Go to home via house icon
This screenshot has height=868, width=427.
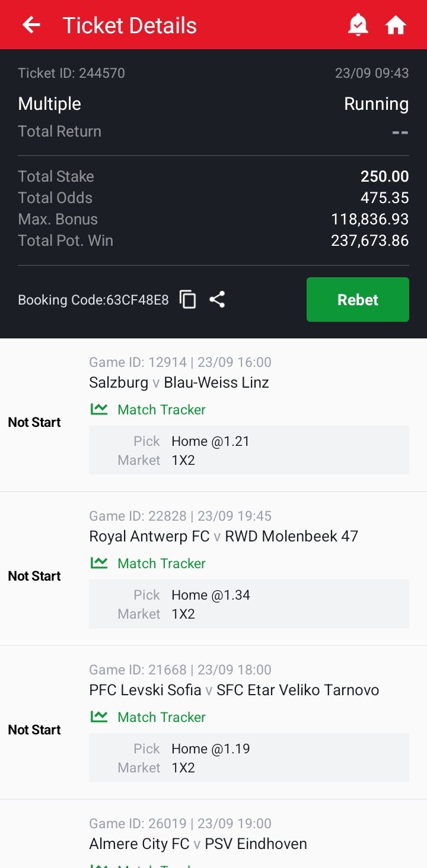[x=396, y=25]
